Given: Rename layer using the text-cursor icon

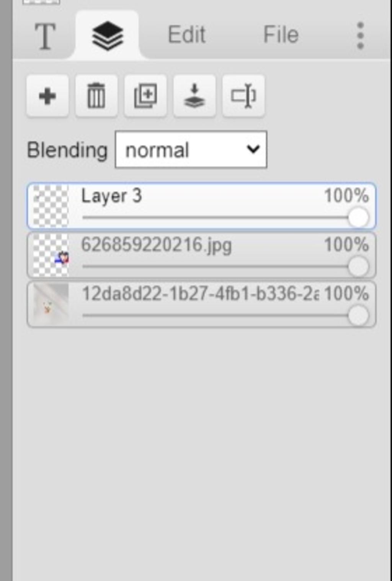Looking at the screenshot, I should pyautogui.click(x=243, y=96).
